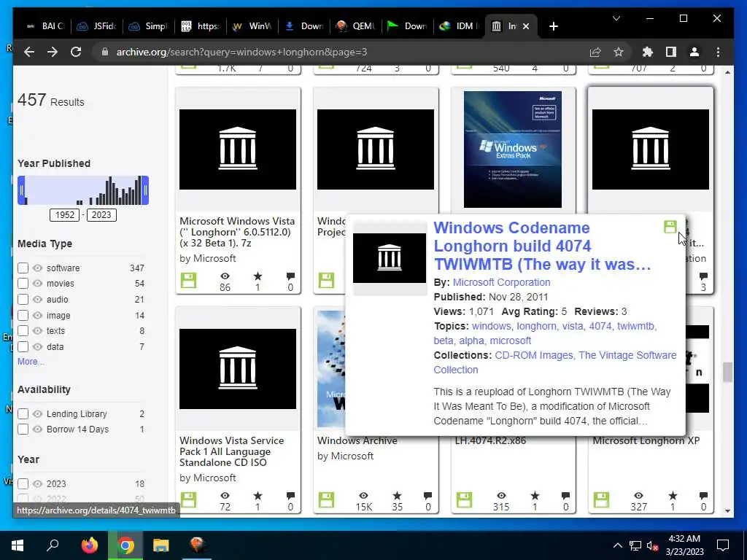Screen dimensions: 747x560
Task: Open The Vintage Software Collection link
Action: click(555, 362)
